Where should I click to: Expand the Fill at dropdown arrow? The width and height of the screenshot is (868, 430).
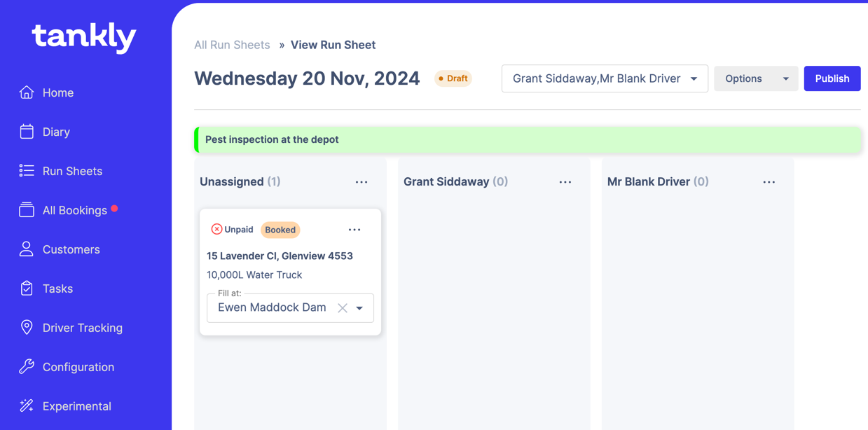[360, 308]
